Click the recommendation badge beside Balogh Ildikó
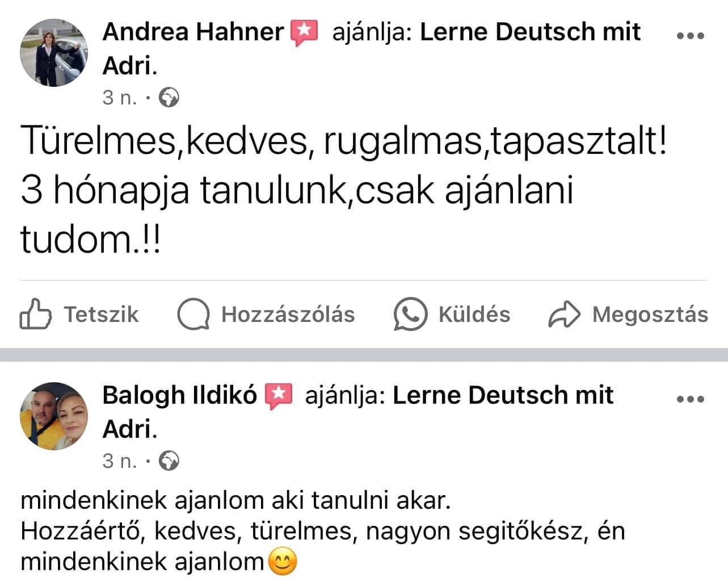Viewport: 728px width, 586px height. tap(279, 396)
